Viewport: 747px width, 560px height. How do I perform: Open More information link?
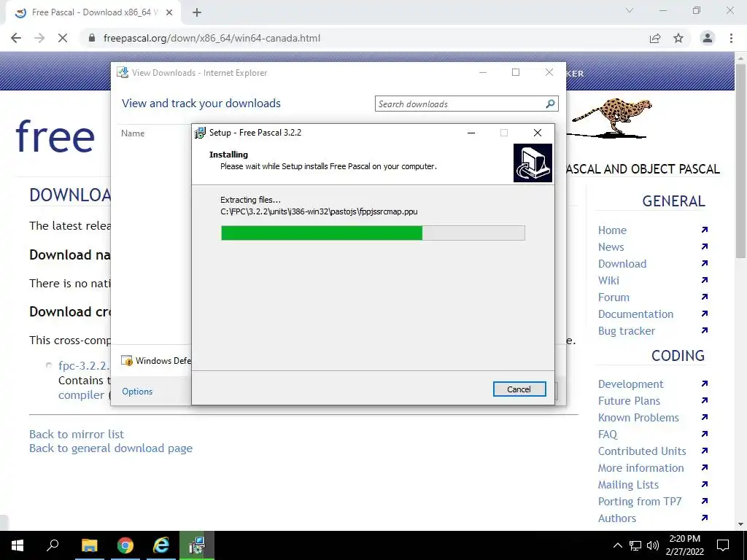(640, 468)
